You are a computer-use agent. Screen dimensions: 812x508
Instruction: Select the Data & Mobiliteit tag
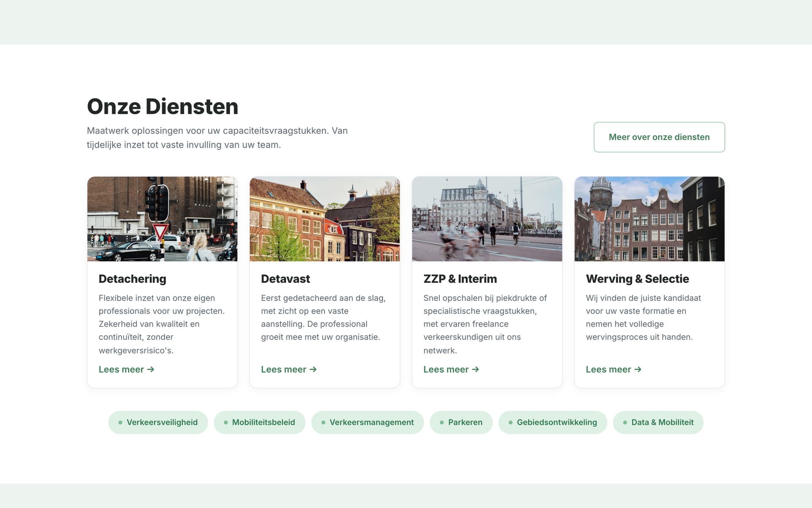click(x=658, y=422)
